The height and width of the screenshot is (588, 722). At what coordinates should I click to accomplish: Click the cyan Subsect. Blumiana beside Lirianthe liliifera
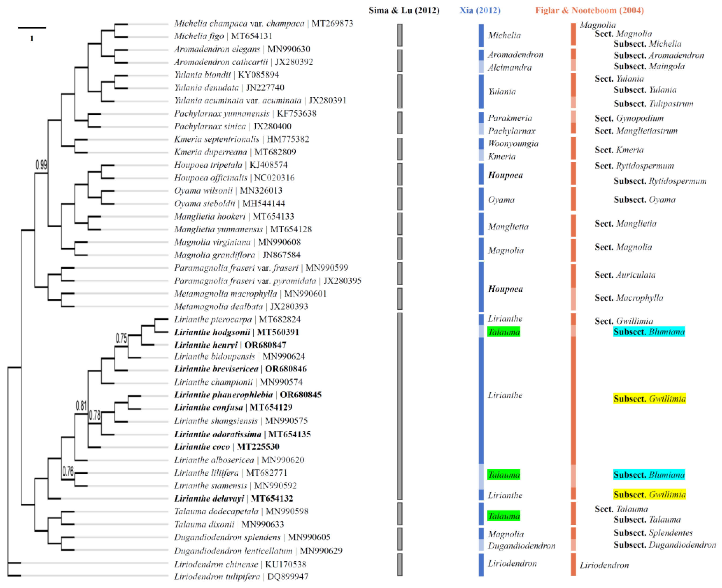pos(649,475)
